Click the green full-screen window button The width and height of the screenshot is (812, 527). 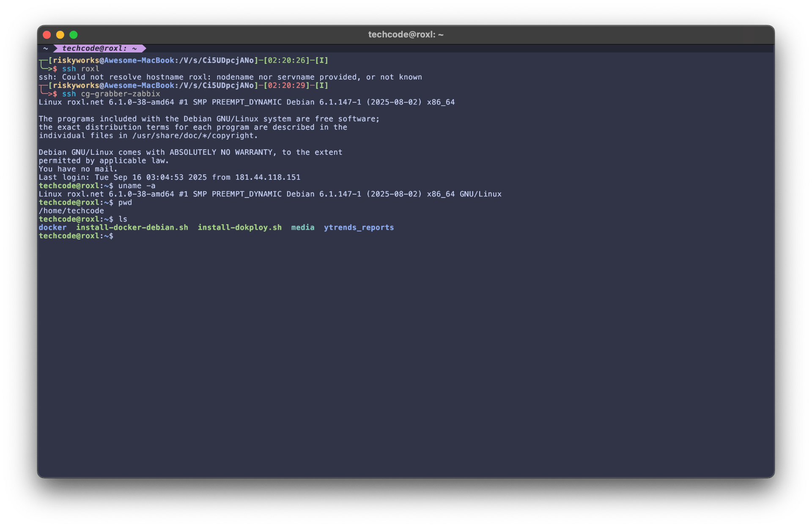74,35
